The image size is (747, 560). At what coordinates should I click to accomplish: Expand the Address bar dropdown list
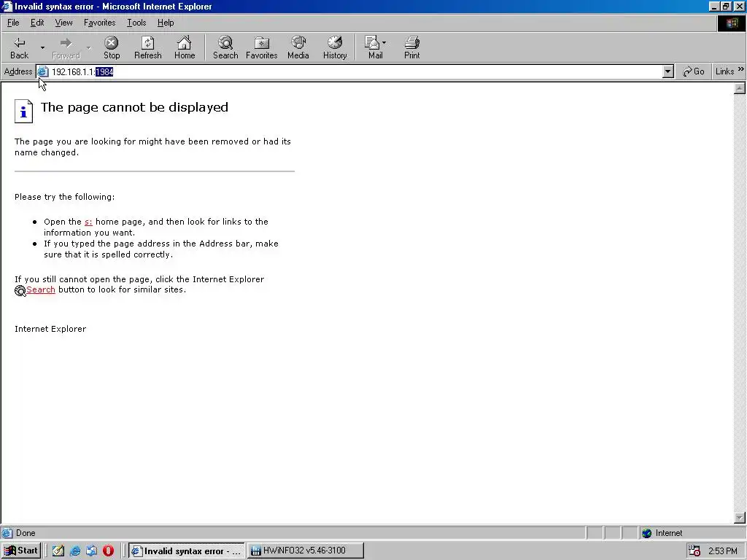pyautogui.click(x=668, y=72)
